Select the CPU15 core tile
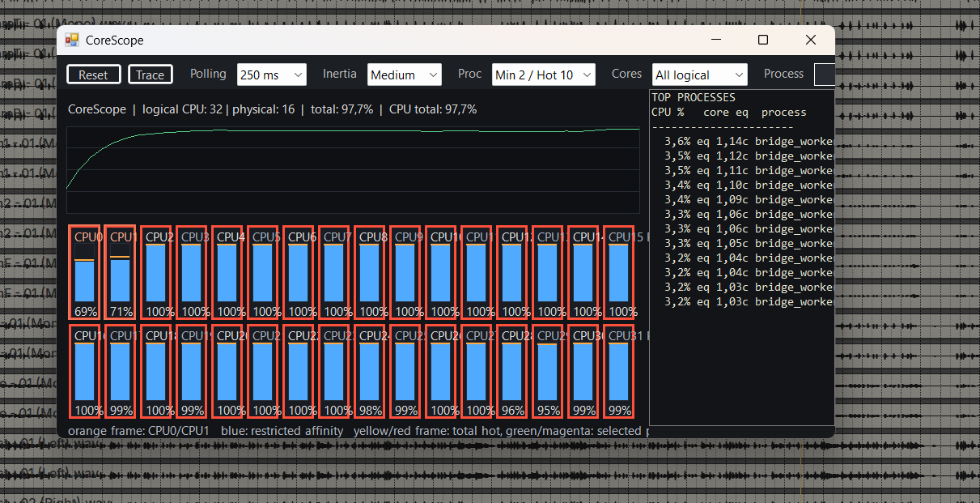Viewport: 980px width, 503px height. (619, 272)
